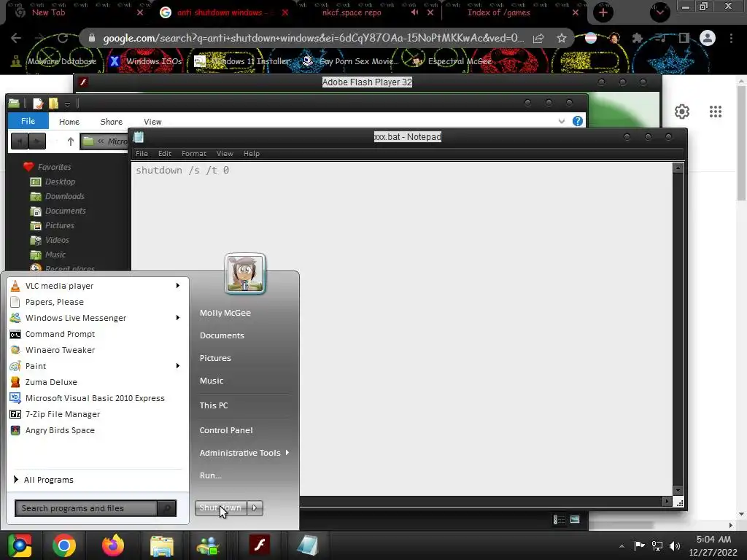Expand VLC media player submenu arrow
This screenshot has height=560, width=747.
[x=178, y=286]
